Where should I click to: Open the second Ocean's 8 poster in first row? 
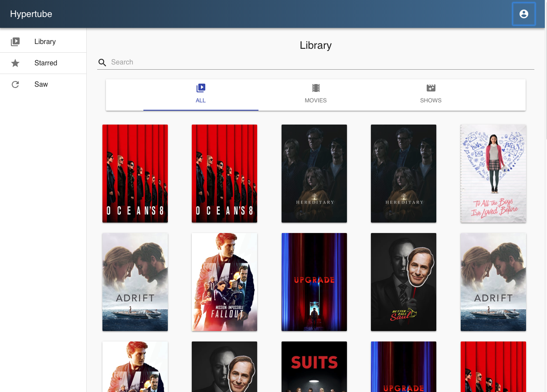(224, 173)
